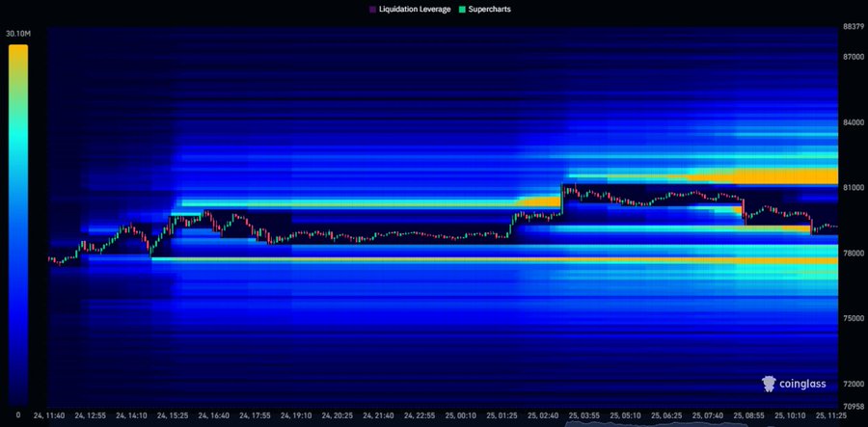
Task: Click the 25, 05:10 time label
Action: 626,414
